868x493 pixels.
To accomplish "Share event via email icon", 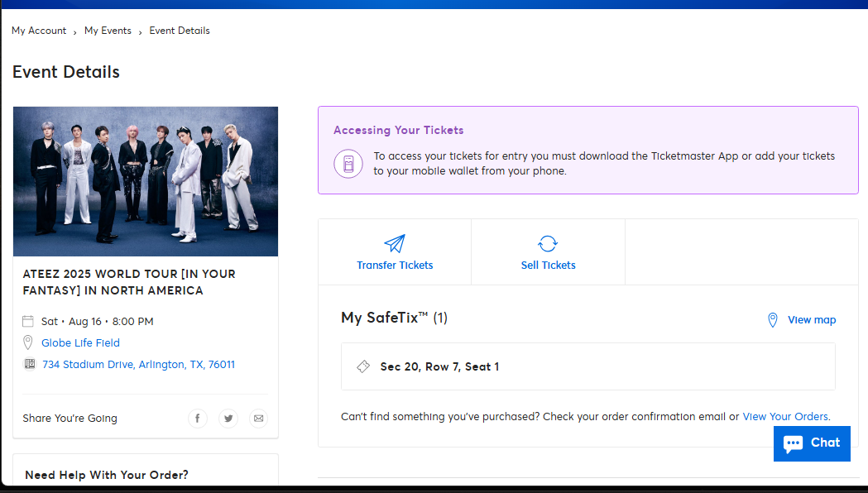I will pos(258,419).
